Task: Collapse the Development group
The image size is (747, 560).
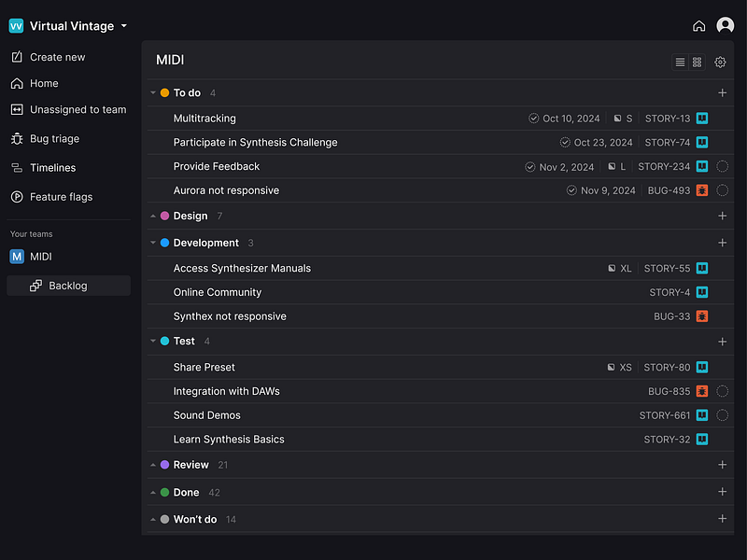Action: click(153, 243)
